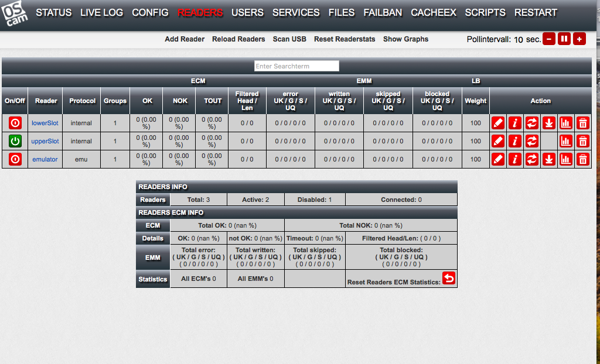
Task: Pause polling with the pause button
Action: coord(564,39)
